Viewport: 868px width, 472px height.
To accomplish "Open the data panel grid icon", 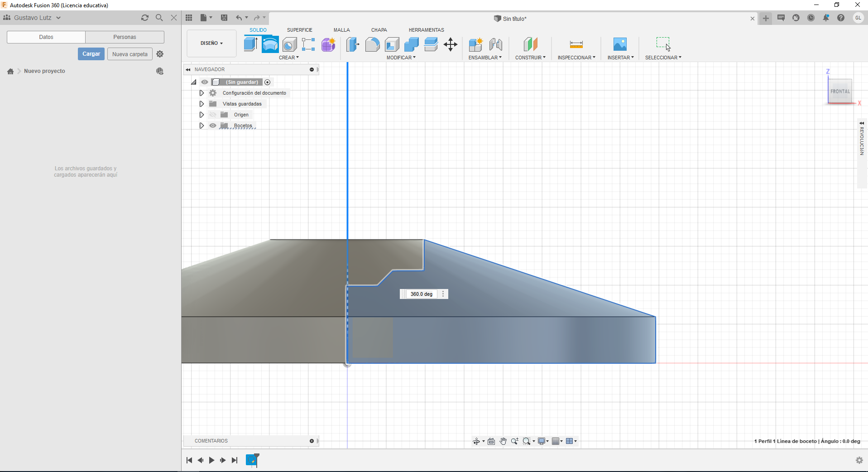I will pyautogui.click(x=189, y=18).
